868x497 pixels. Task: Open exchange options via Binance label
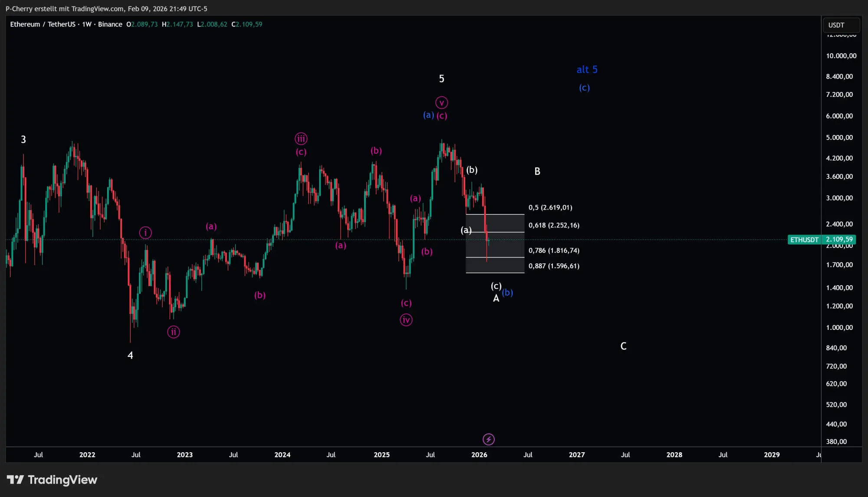(x=110, y=24)
